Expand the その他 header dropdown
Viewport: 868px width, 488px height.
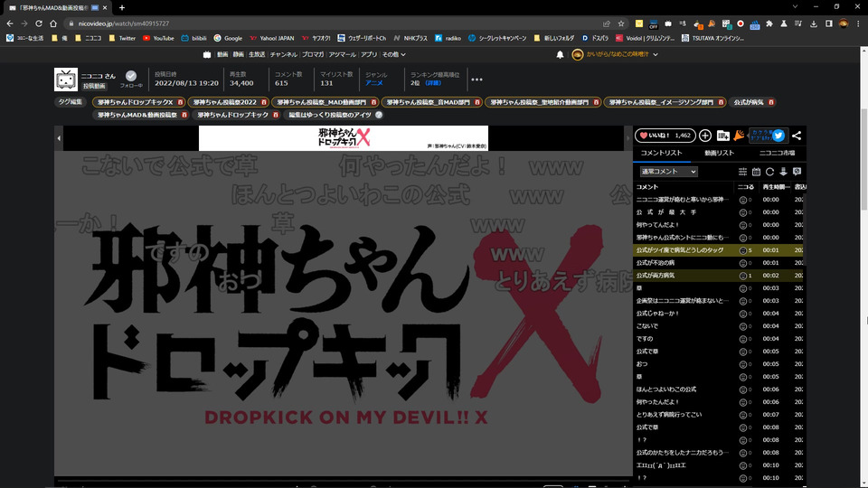(x=393, y=55)
